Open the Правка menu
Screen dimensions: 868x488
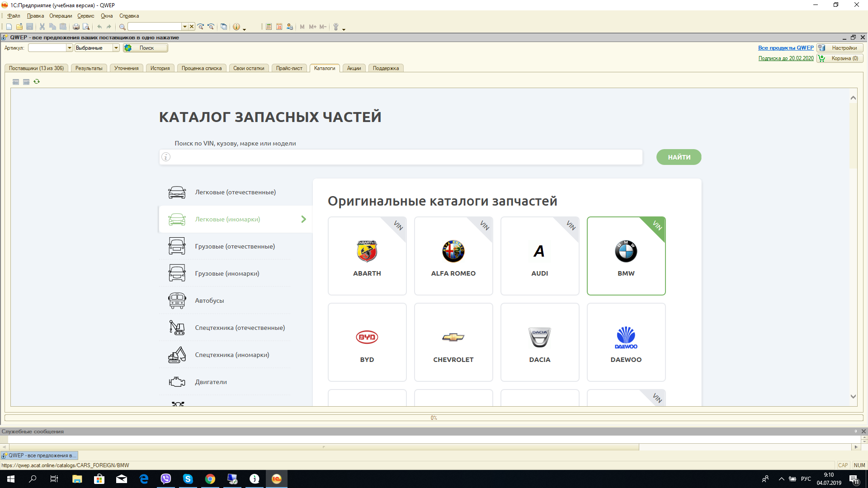pyautogui.click(x=35, y=16)
